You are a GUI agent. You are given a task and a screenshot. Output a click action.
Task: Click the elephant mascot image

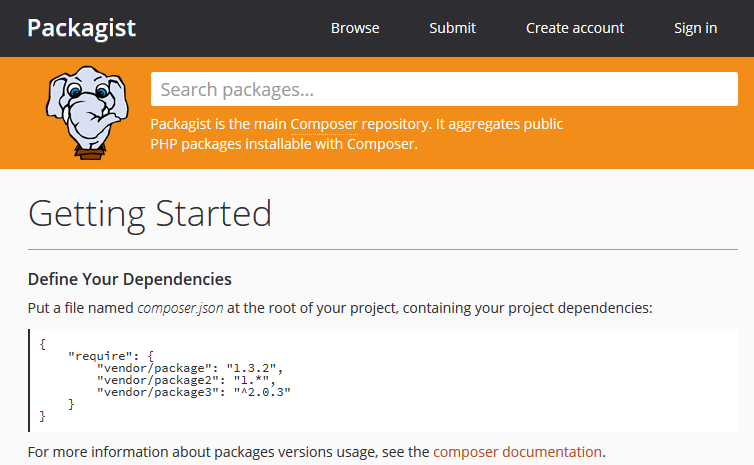point(87,113)
